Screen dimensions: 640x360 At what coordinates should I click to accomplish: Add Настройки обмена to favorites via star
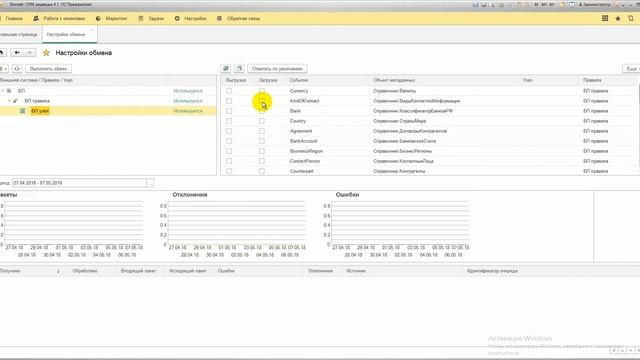click(46, 53)
